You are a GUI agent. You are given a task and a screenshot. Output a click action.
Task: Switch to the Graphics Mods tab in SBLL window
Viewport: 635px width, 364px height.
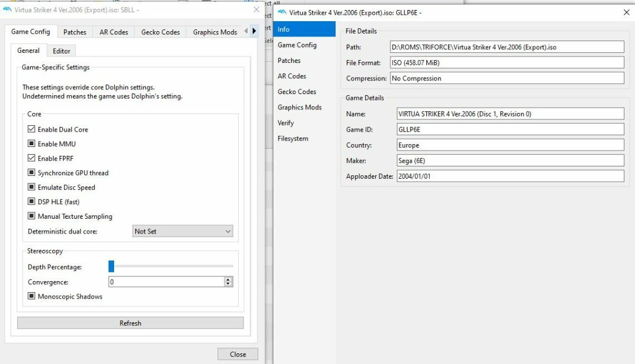coord(215,32)
